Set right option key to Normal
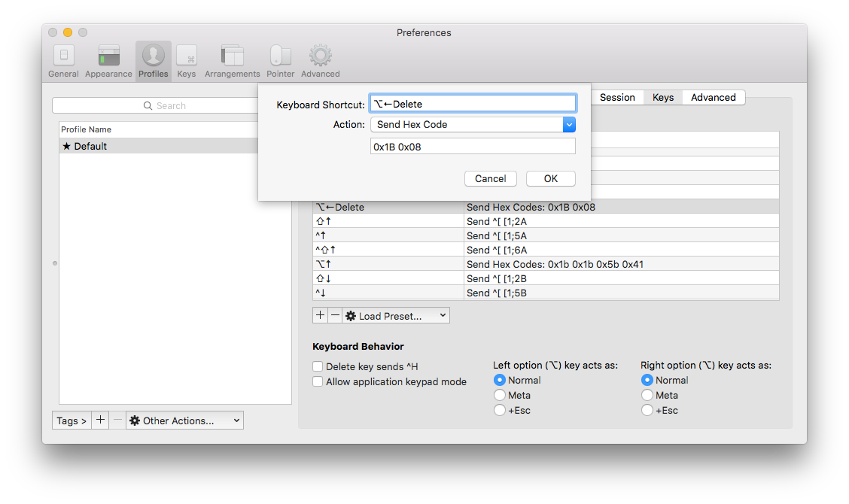The image size is (849, 504). [647, 380]
